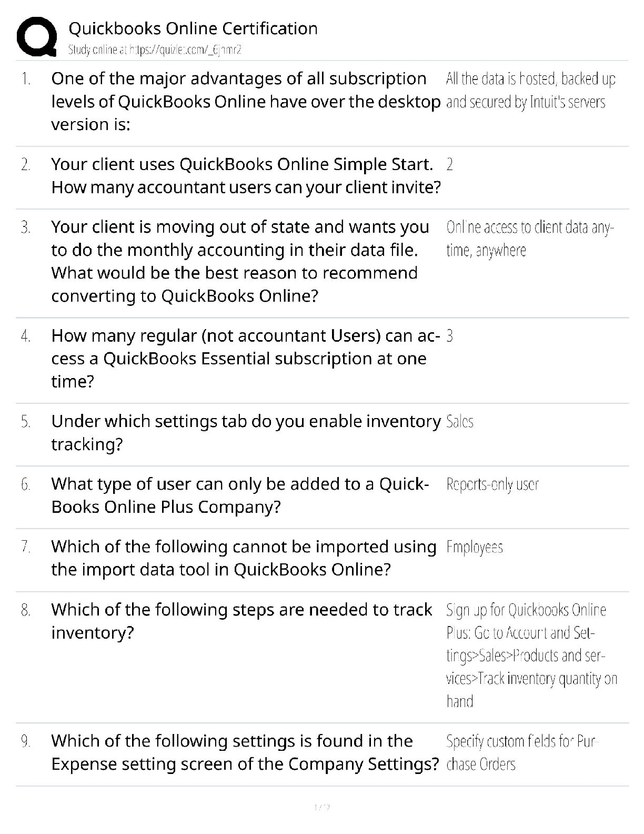
Task: Click the "Specify custom fields for Purchase Orders" answer
Action: 522,752
